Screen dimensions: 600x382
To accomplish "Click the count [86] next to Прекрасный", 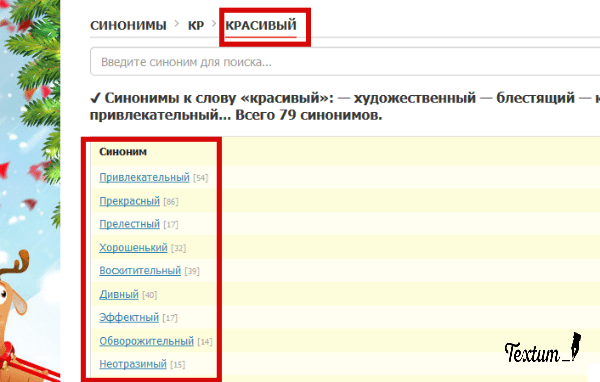I will coord(171,202).
